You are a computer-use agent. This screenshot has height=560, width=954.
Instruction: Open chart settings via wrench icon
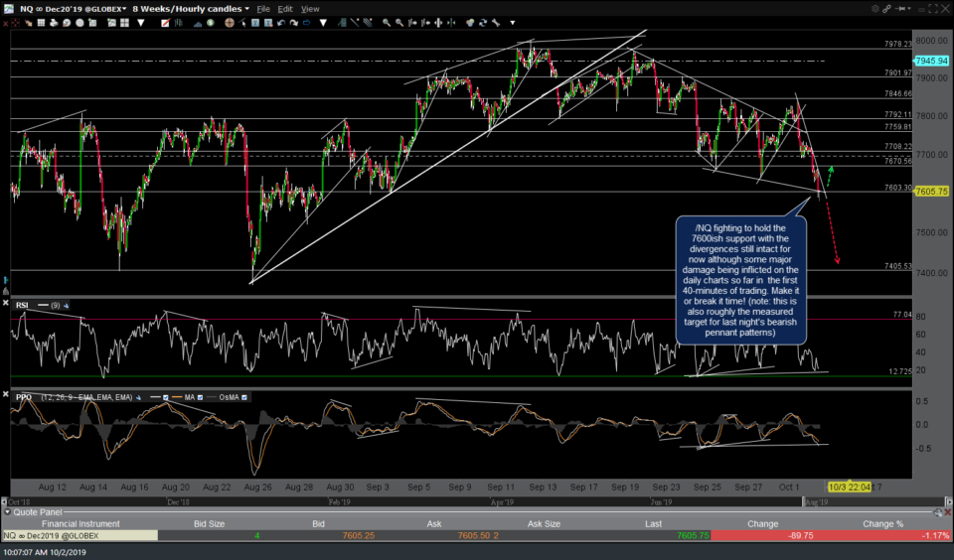496,23
